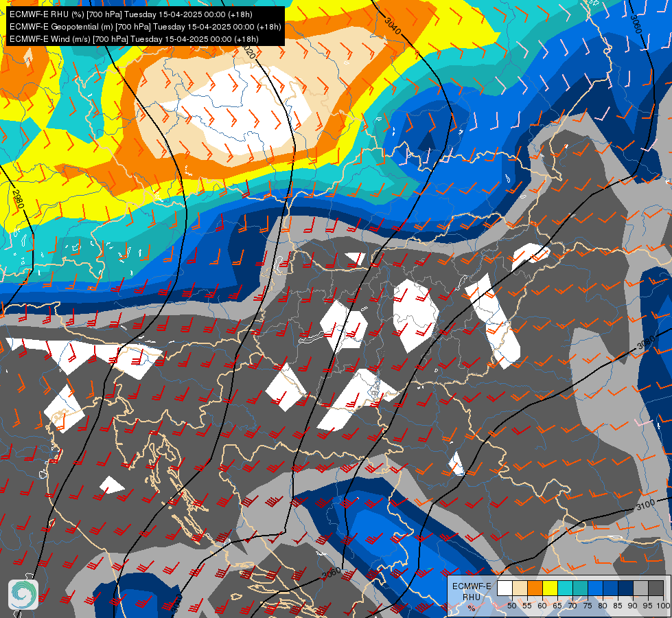Click the navy 85-90 legend swatch
This screenshot has width=672, height=618.
pyautogui.click(x=626, y=588)
